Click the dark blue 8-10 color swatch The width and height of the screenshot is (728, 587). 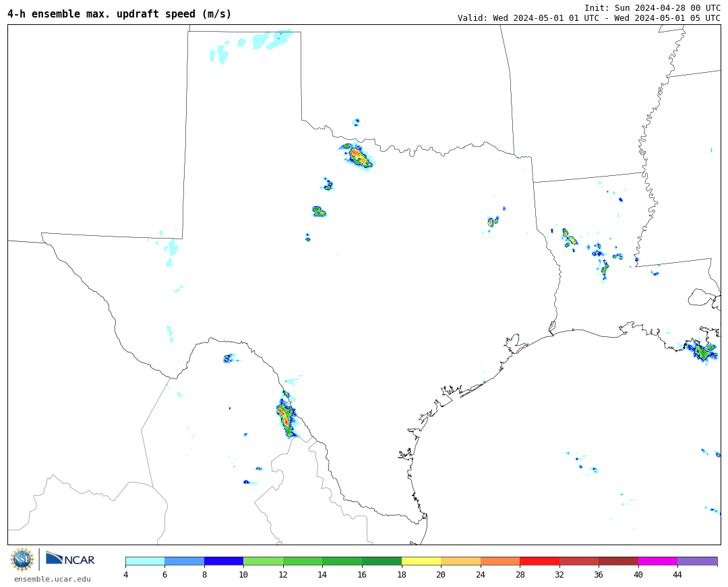coord(224,561)
